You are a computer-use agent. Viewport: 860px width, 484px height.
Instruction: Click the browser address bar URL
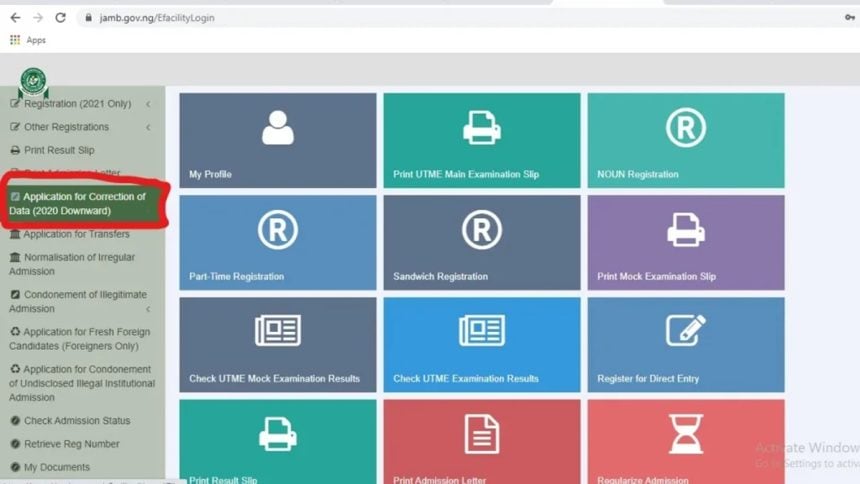point(157,18)
